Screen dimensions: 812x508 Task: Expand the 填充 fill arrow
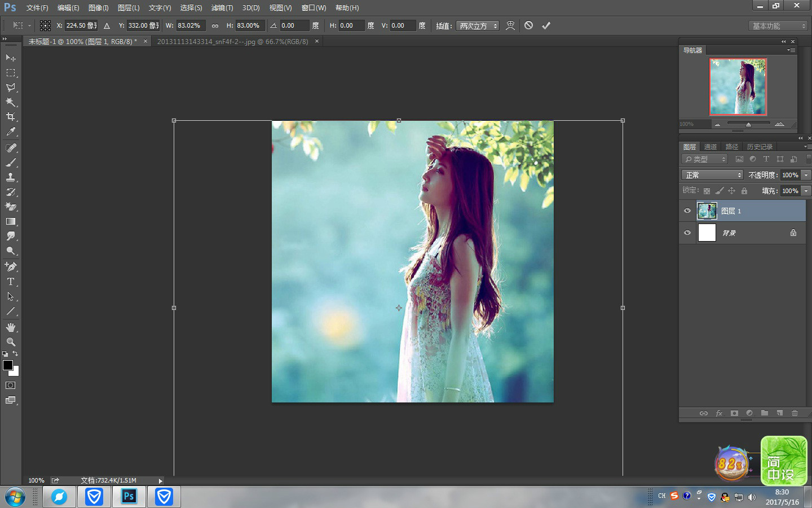tap(806, 191)
